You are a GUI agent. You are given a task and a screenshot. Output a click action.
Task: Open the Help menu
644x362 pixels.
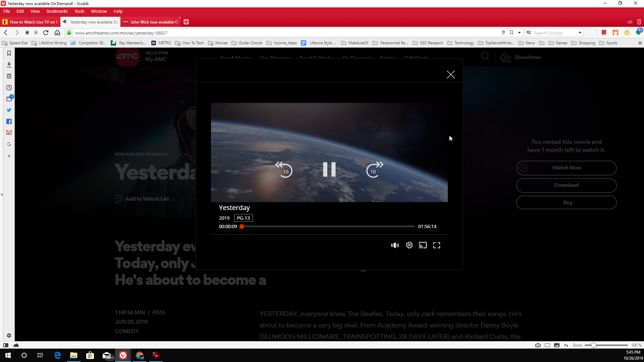(x=118, y=11)
